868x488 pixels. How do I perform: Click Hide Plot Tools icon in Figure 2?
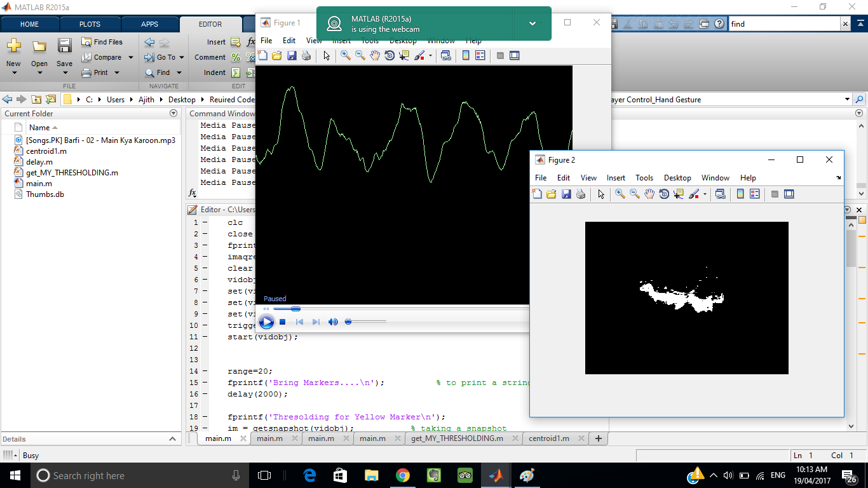(x=775, y=194)
